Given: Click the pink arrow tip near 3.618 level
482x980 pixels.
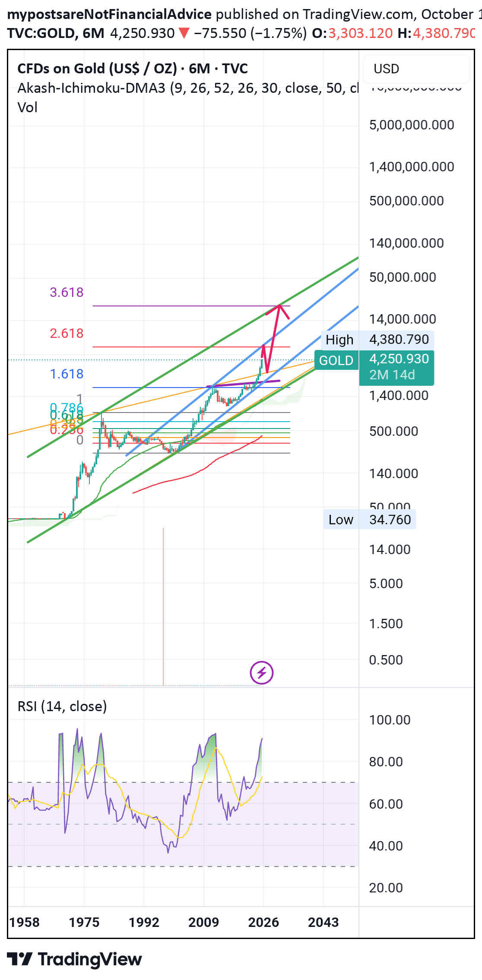Looking at the screenshot, I should 280,306.
